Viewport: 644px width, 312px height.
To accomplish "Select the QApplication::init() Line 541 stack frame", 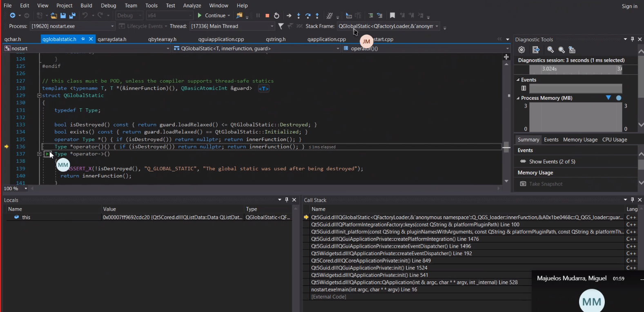I will point(369,275).
